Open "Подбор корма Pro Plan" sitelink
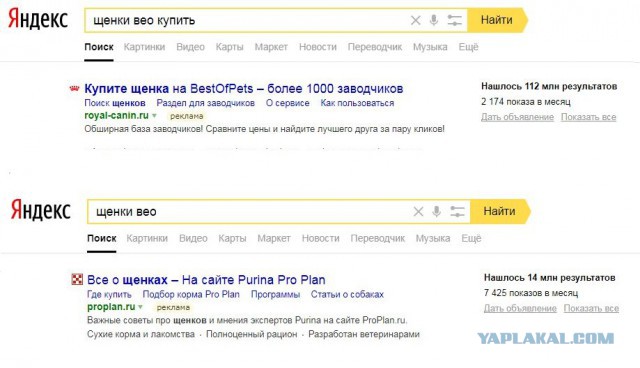Image resolution: width=640 pixels, height=368 pixels. click(191, 294)
